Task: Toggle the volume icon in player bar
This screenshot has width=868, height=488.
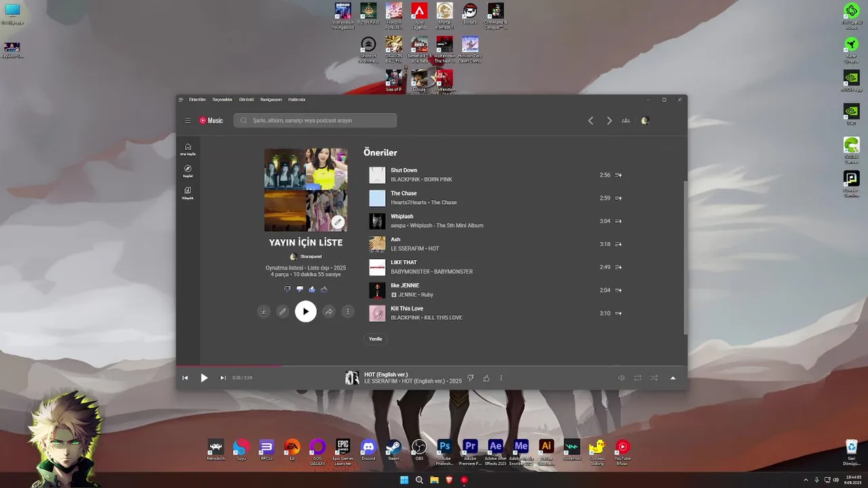Action: 621,378
